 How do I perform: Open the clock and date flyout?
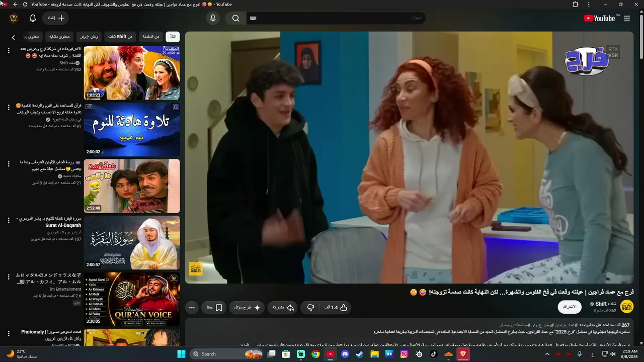pyautogui.click(x=630, y=354)
